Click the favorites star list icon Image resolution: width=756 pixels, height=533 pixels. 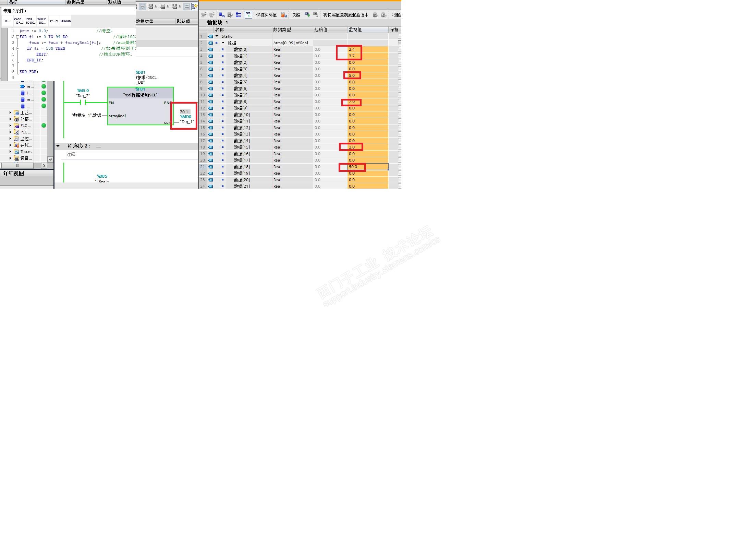click(x=194, y=6)
